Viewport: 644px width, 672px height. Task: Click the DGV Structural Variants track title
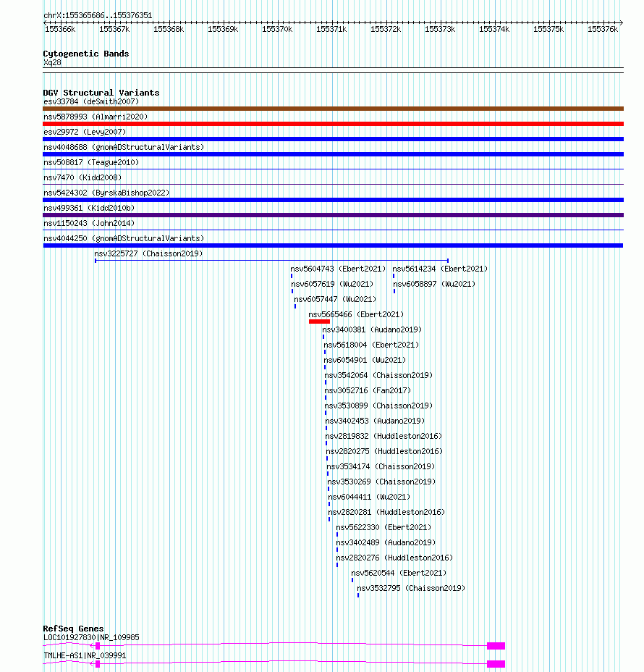(x=101, y=93)
